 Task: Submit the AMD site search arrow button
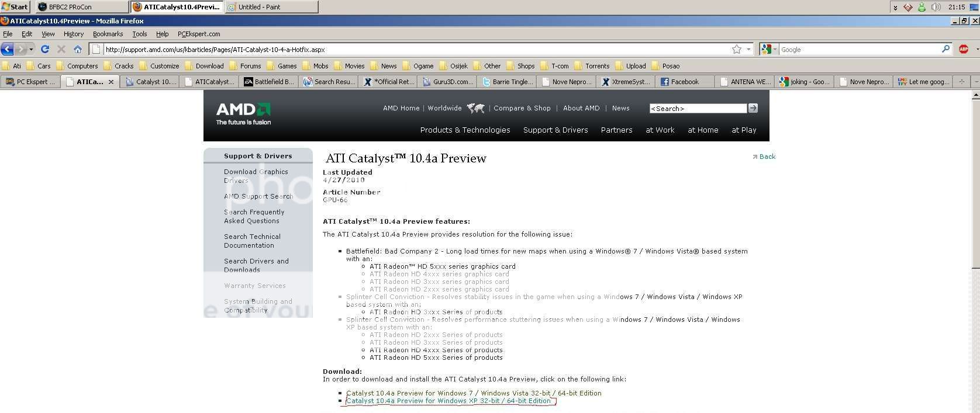point(753,108)
